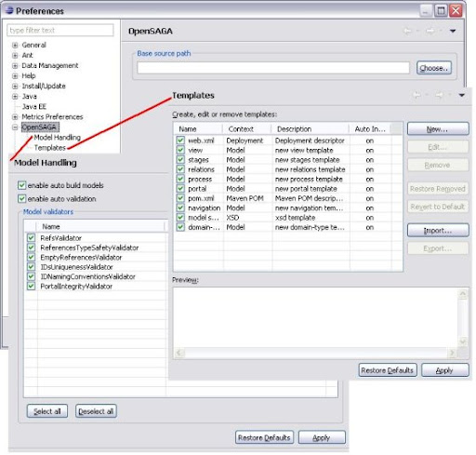The height and width of the screenshot is (455, 476).
Task: Select the 'Maven POM descrip...' description cell
Action: tap(309, 198)
